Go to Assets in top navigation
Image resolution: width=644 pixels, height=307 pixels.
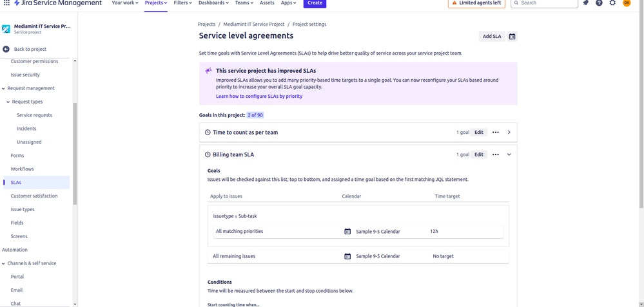(267, 3)
